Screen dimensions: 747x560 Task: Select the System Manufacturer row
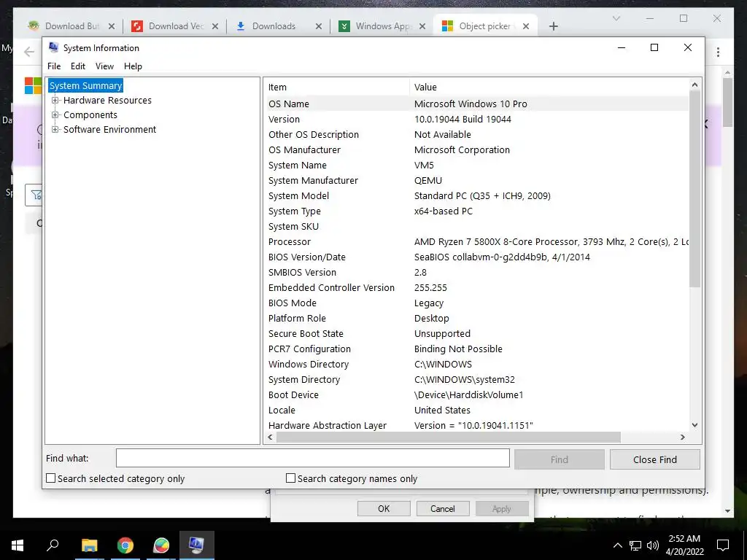(477, 181)
